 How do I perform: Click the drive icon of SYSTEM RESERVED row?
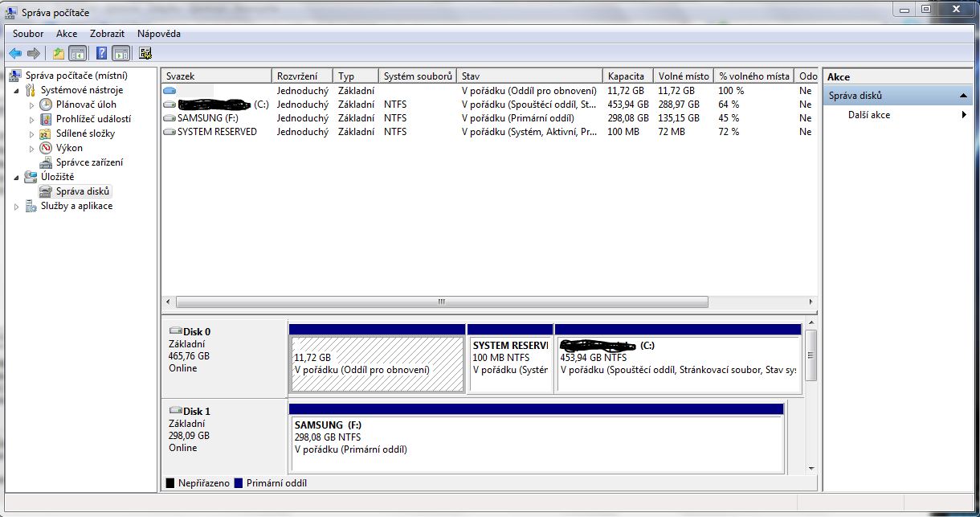pyautogui.click(x=169, y=132)
